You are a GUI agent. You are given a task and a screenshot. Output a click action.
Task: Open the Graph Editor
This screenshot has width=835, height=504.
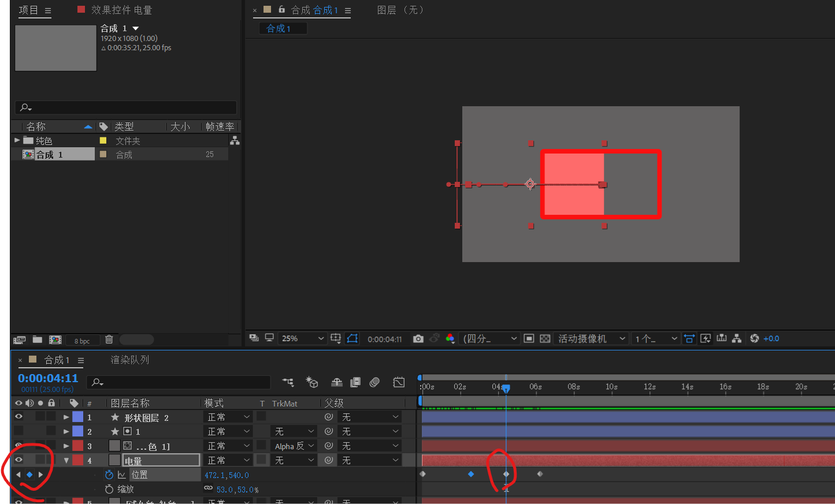399,382
